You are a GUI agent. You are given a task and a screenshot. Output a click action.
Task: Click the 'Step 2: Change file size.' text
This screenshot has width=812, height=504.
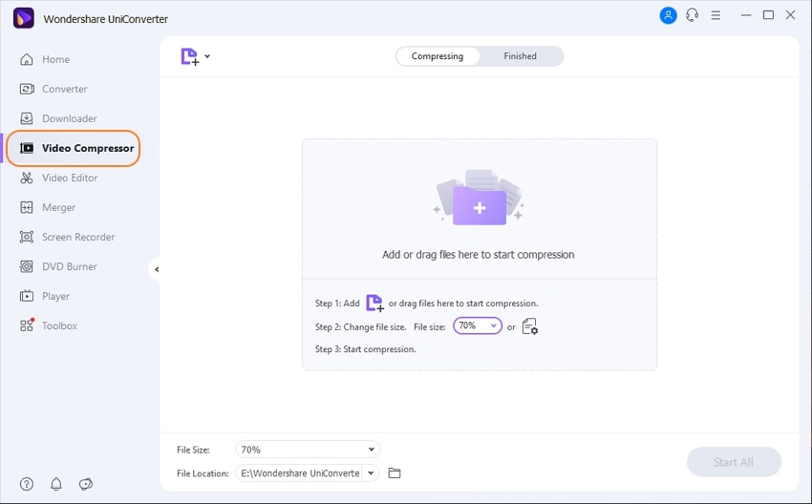[360, 327]
